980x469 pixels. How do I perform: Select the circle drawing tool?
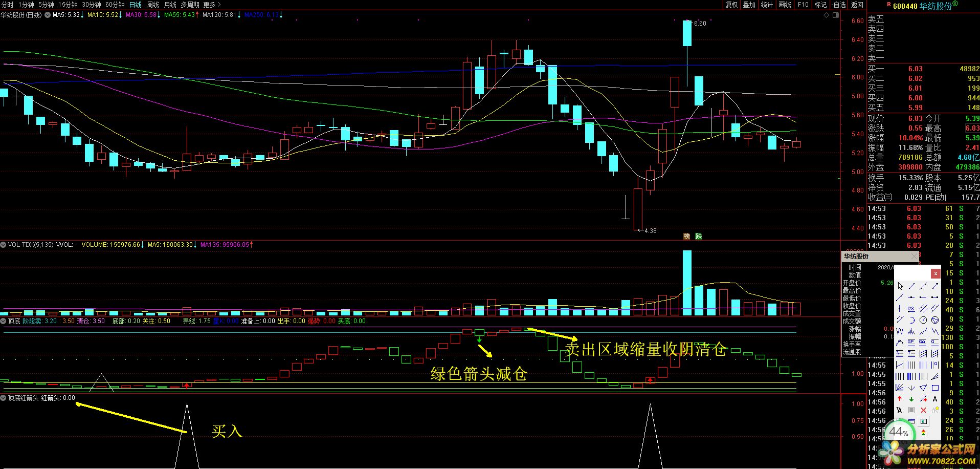[923, 320]
